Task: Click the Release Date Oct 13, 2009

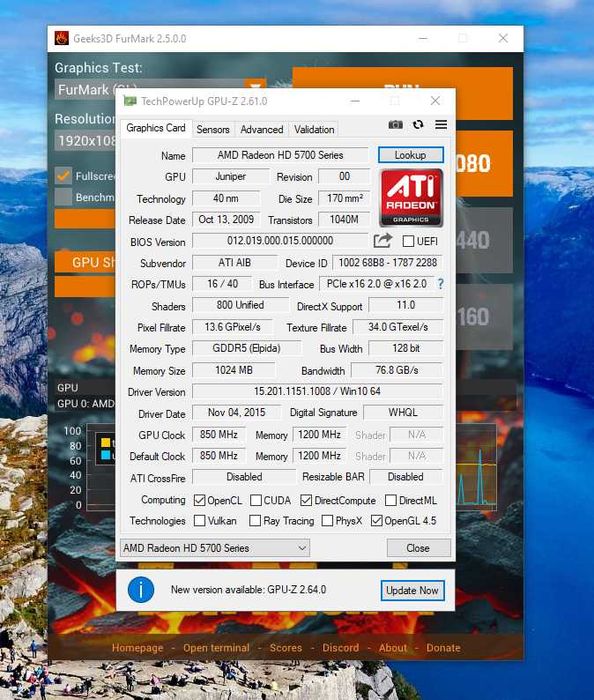Action: (x=226, y=219)
